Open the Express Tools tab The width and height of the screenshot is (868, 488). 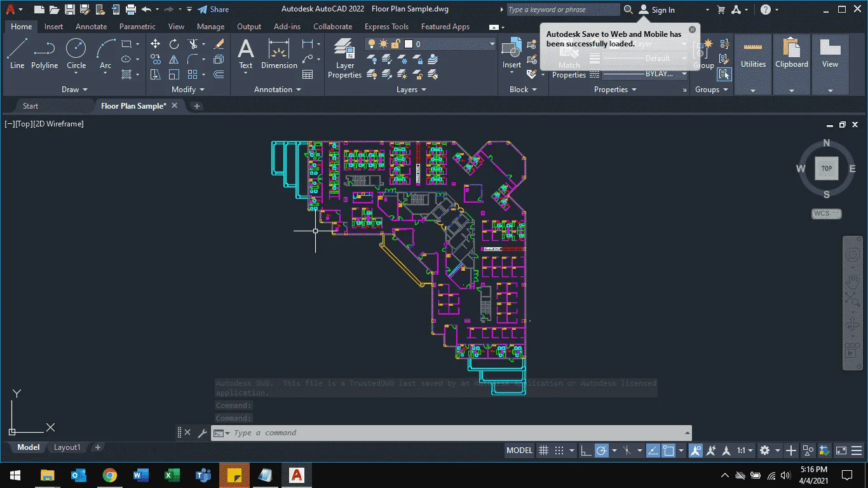(x=386, y=27)
